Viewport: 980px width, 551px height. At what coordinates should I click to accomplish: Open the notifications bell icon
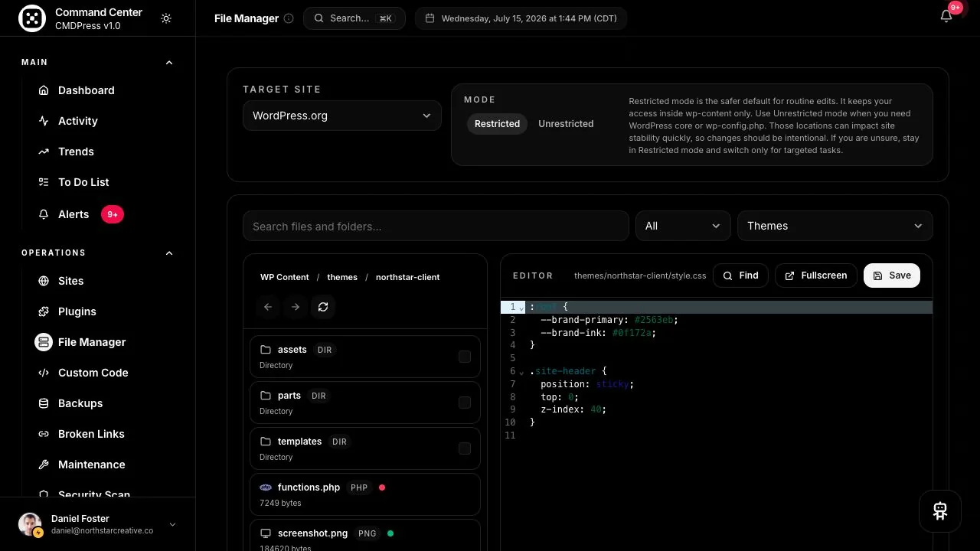point(946,16)
